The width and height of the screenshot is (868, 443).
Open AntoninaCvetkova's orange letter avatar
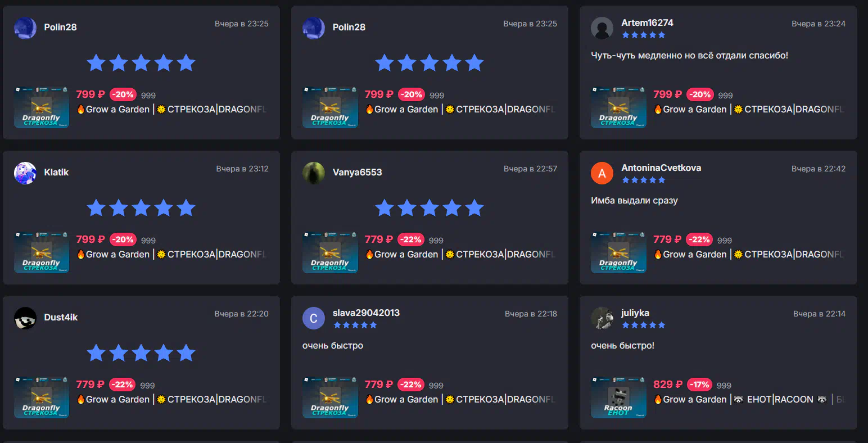click(x=602, y=173)
